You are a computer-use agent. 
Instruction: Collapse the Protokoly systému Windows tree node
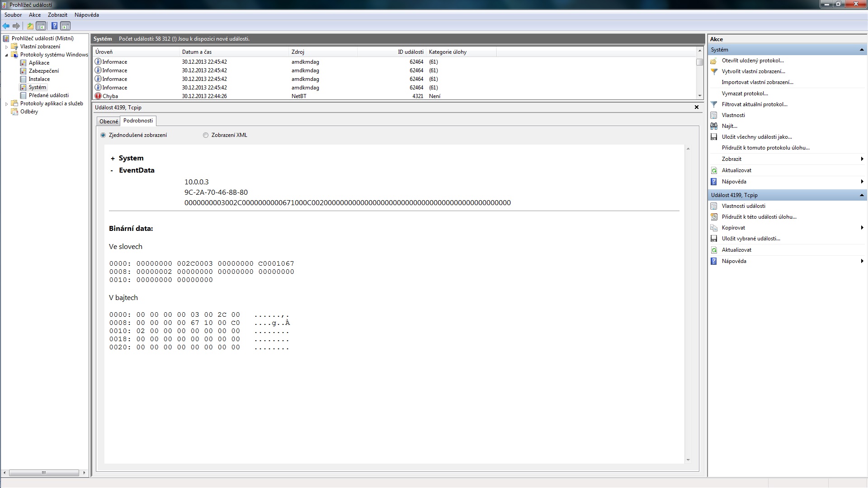[x=6, y=55]
